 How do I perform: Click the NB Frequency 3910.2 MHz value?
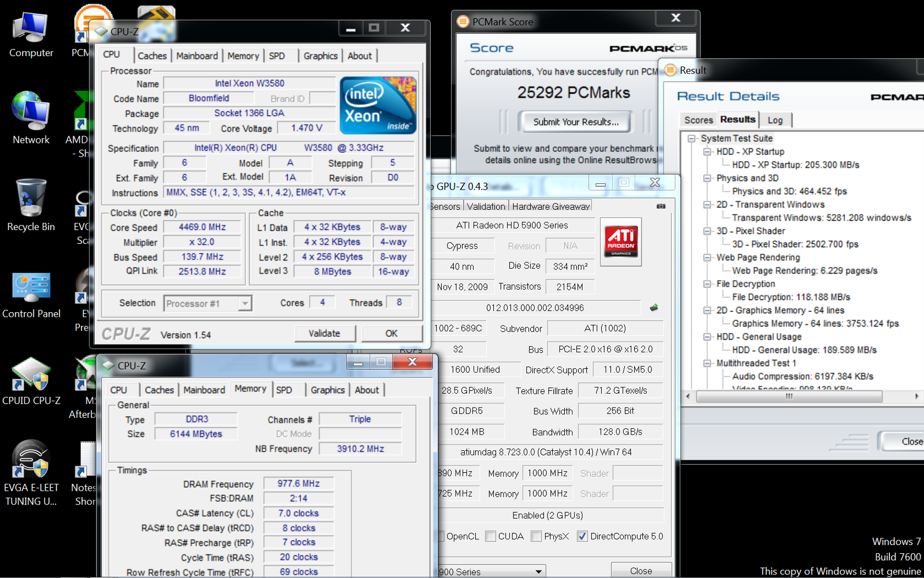click(x=360, y=449)
